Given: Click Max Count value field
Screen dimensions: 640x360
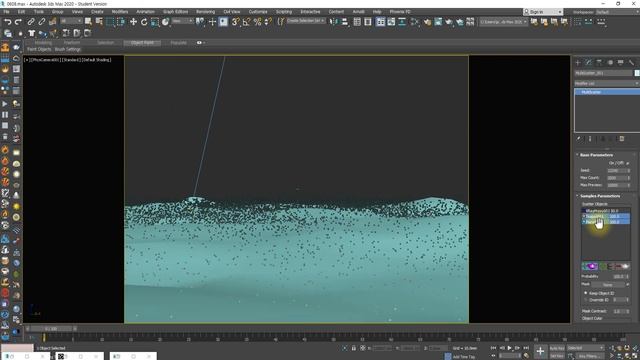Looking at the screenshot, I should (616, 178).
